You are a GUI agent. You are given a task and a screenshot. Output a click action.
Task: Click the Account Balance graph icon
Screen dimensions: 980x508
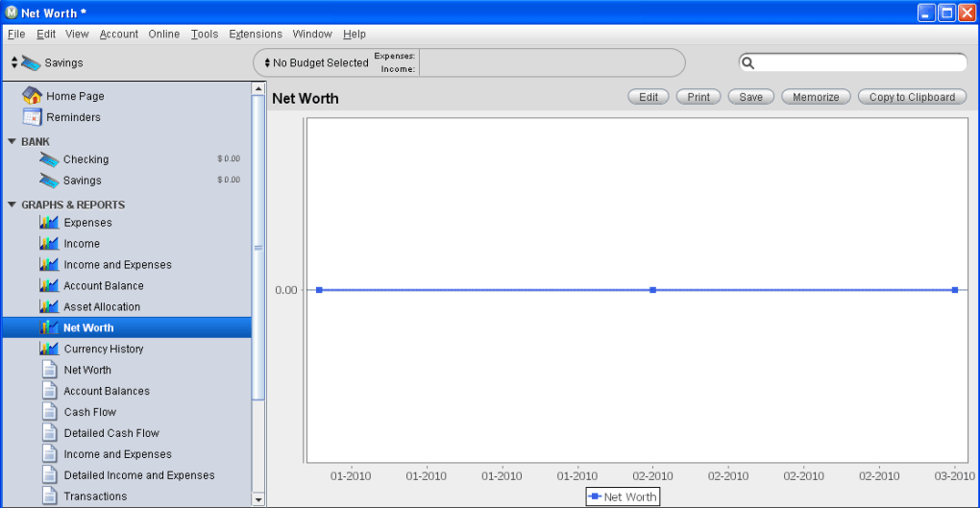pyautogui.click(x=49, y=285)
